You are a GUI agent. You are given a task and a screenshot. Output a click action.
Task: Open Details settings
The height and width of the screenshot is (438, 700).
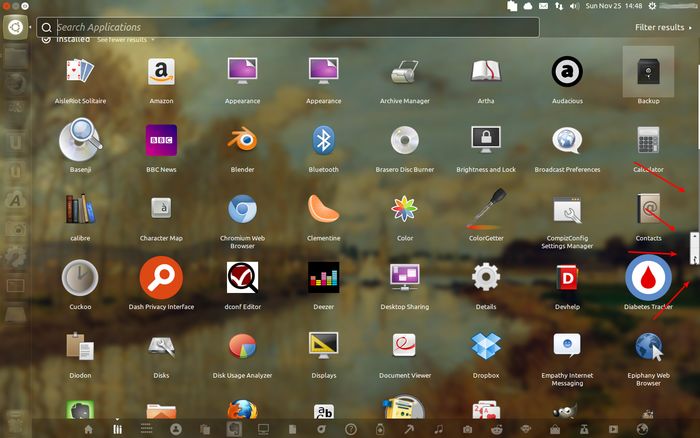(486, 278)
